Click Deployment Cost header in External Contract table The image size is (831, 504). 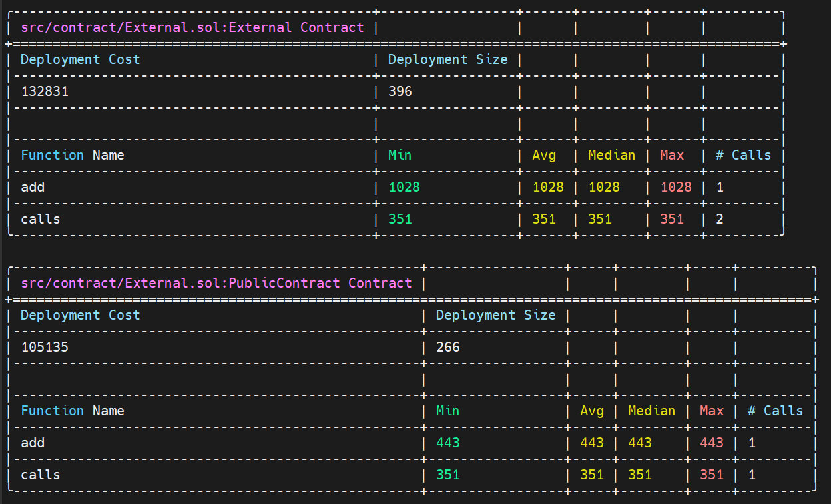pos(81,59)
